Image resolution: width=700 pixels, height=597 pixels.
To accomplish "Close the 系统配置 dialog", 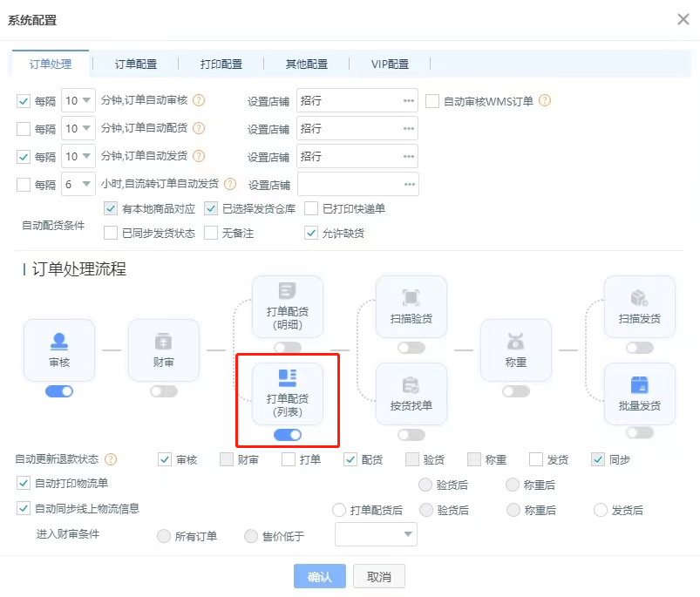I will (x=683, y=19).
